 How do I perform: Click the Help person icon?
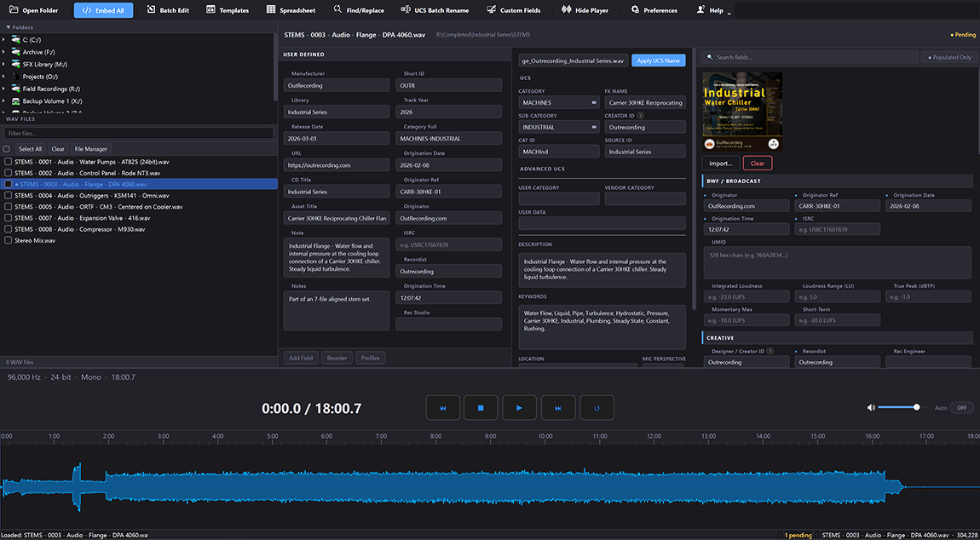(700, 10)
